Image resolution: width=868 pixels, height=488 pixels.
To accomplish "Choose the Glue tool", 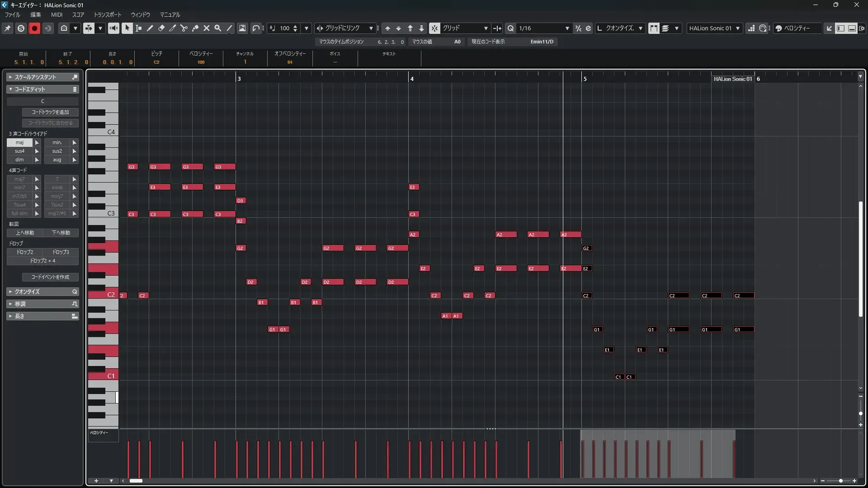I will pyautogui.click(x=195, y=28).
